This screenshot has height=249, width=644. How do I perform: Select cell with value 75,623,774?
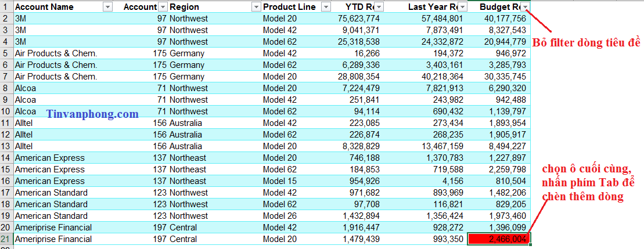coord(358,19)
